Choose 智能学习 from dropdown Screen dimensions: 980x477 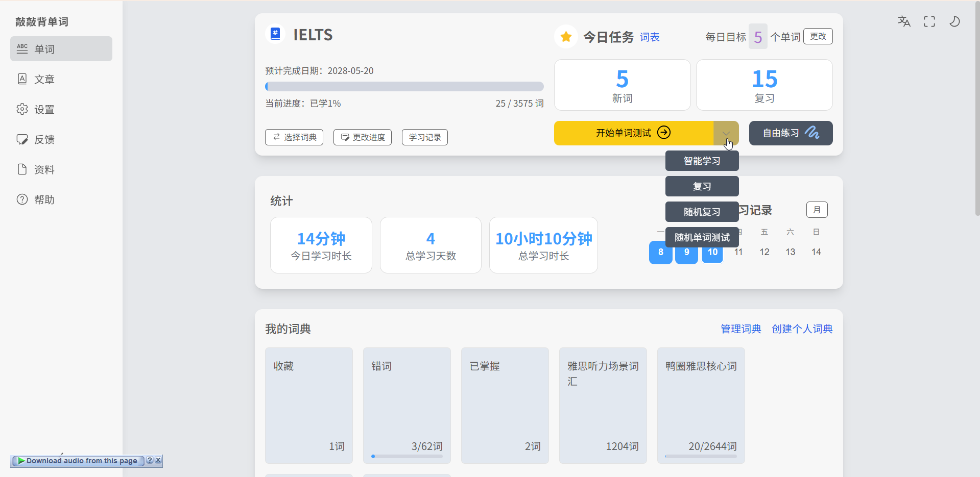click(702, 161)
